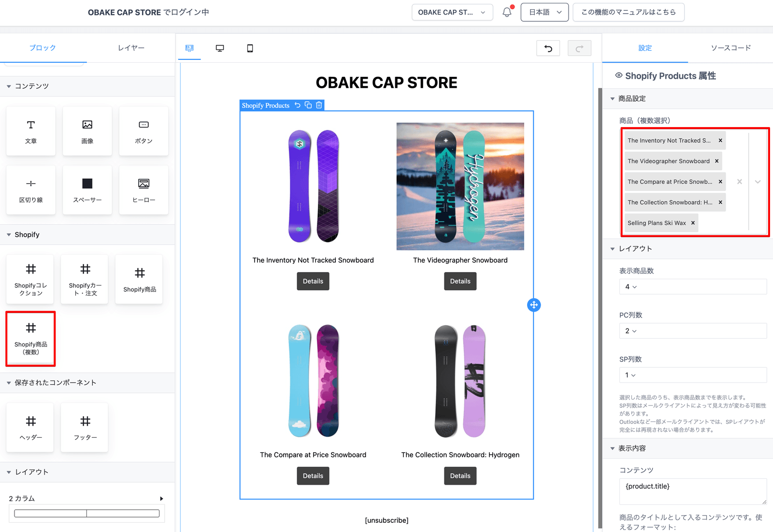
Task: Open the OBAKE CAP STORE selector
Action: pyautogui.click(x=452, y=13)
